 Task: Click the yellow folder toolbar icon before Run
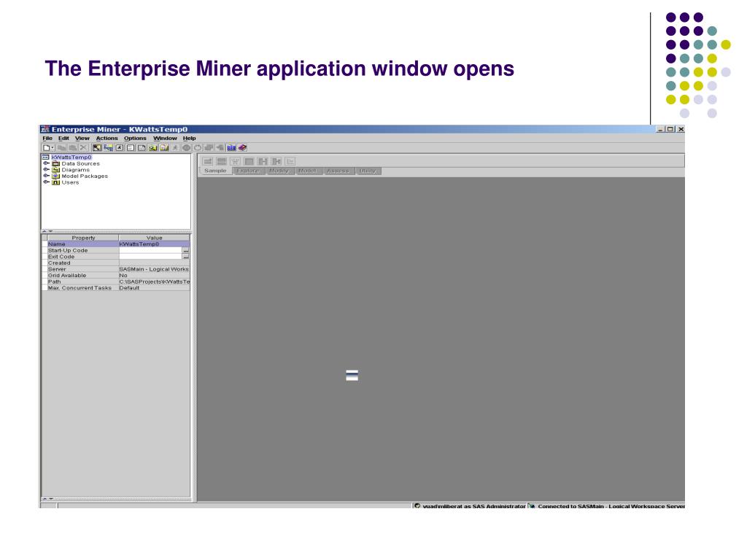click(x=164, y=147)
